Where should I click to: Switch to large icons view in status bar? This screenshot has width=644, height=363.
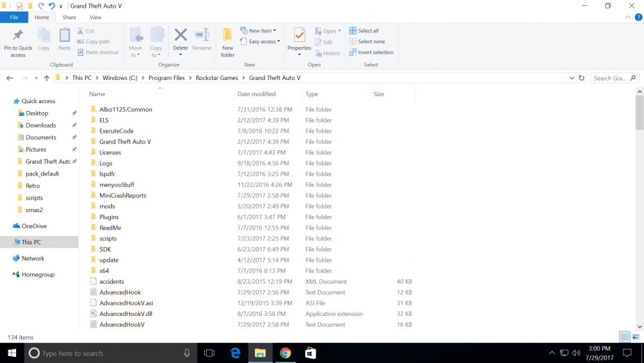(x=636, y=337)
